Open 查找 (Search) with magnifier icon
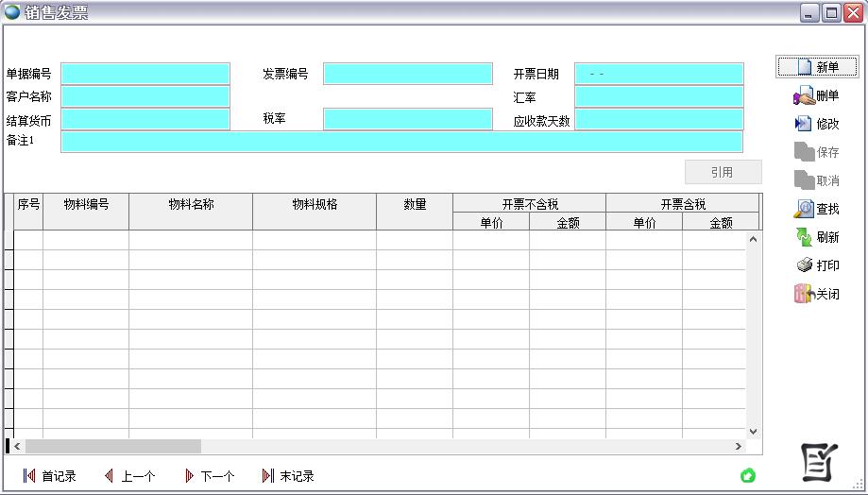Screen dimensions: 868x495 [x=804, y=209]
